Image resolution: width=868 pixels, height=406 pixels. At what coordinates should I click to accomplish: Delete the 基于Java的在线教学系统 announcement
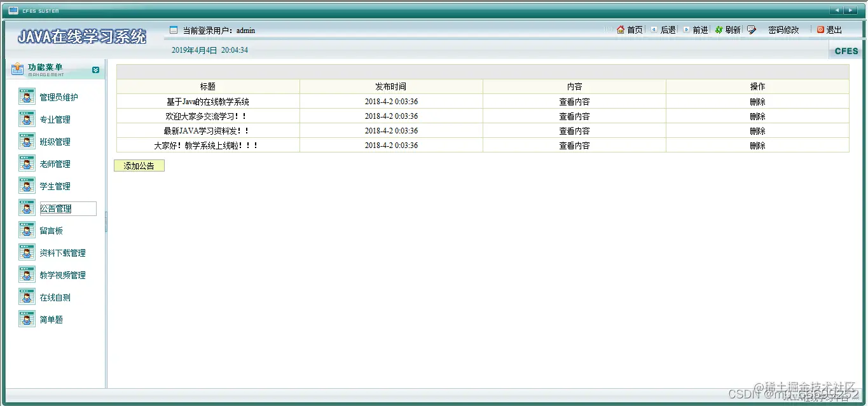tap(757, 102)
